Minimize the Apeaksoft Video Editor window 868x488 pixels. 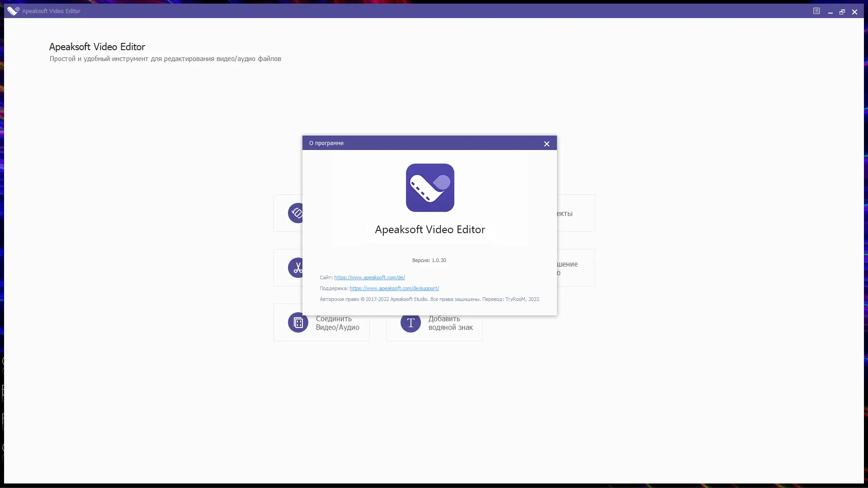[x=830, y=12]
